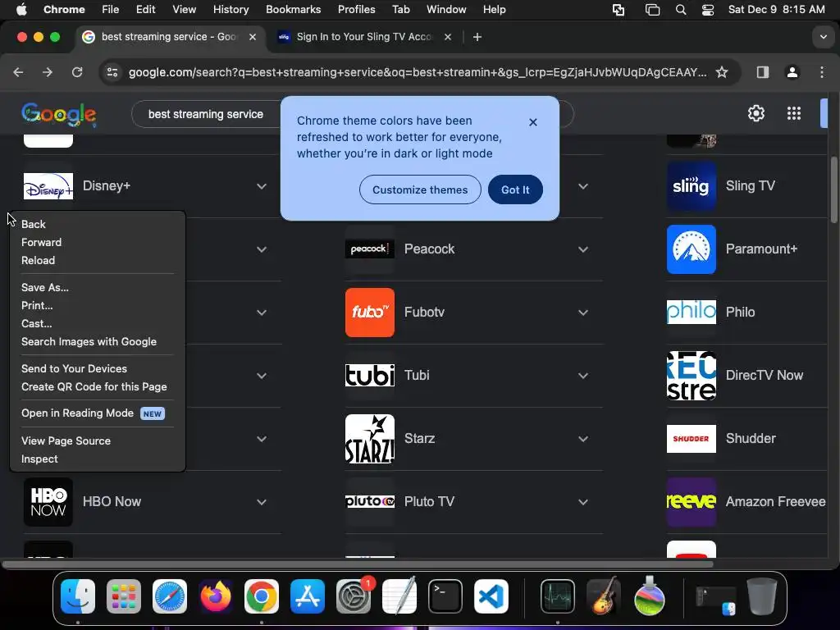The width and height of the screenshot is (840, 630).
Task: Open Finder from the Dock
Action: click(78, 596)
